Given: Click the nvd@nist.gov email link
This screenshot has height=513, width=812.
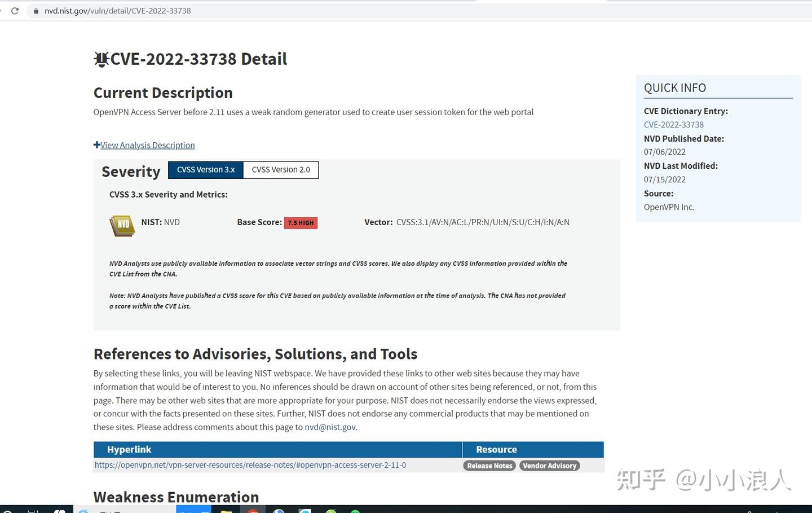Looking at the screenshot, I should pos(330,427).
